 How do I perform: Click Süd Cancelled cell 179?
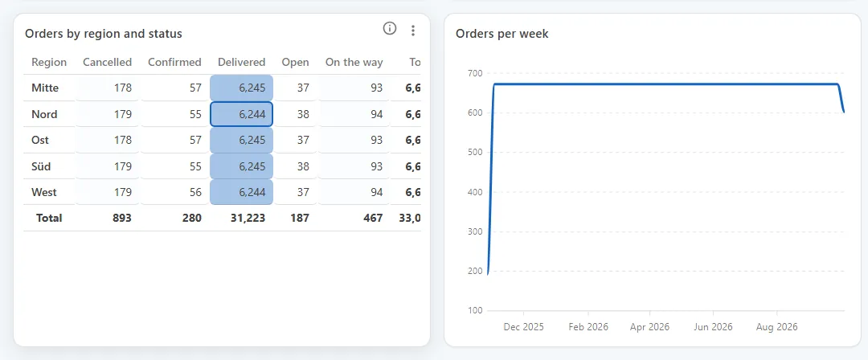click(108, 166)
